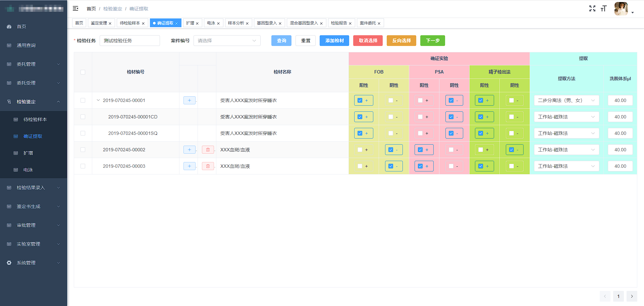Delete sample 2019-070245-00002 with trash icon
644x306 pixels.
click(x=208, y=150)
